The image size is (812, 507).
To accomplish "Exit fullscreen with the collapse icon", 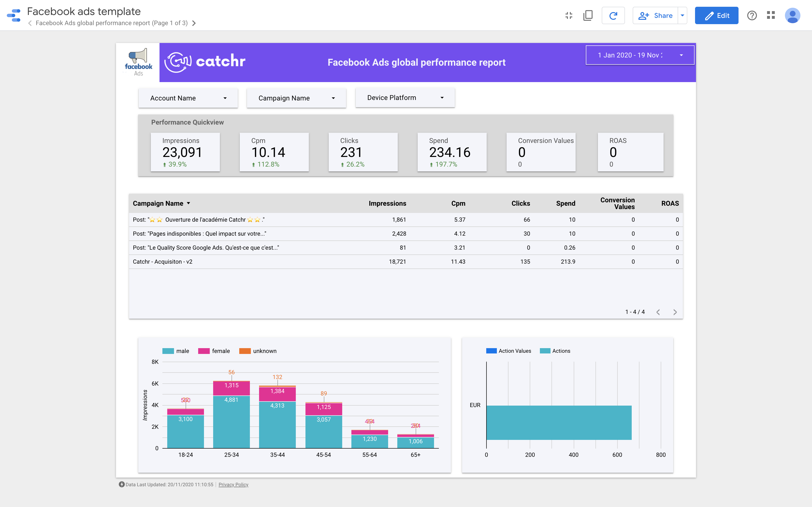I will pos(569,15).
